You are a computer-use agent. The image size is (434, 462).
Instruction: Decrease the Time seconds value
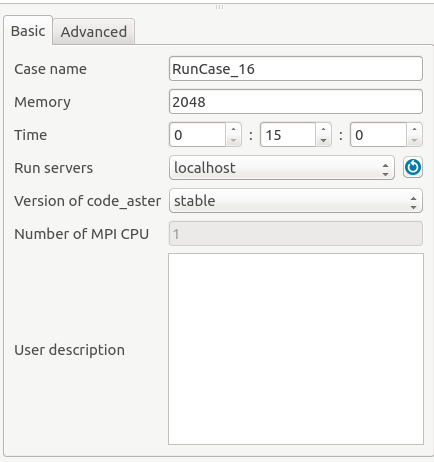[414, 140]
